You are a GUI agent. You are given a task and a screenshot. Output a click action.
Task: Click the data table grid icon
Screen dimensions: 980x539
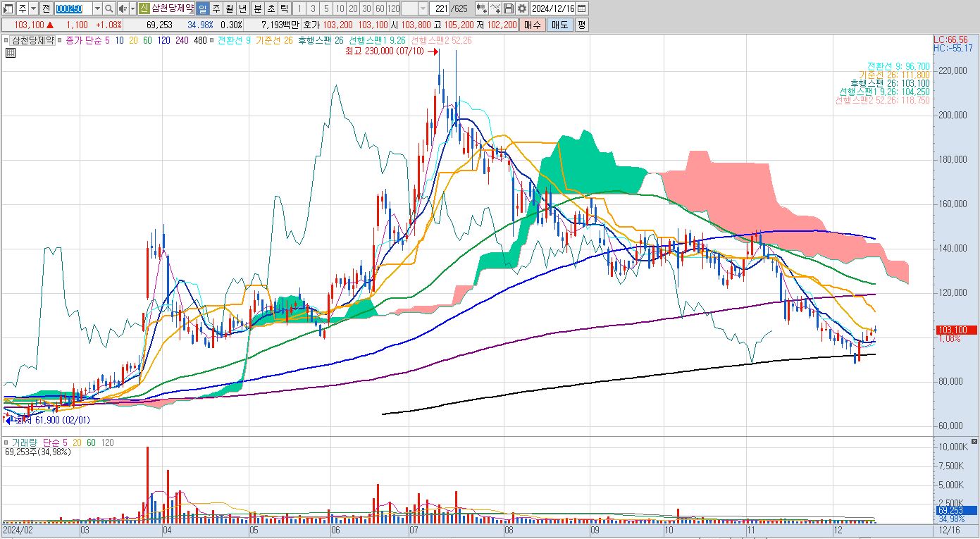coord(10,53)
